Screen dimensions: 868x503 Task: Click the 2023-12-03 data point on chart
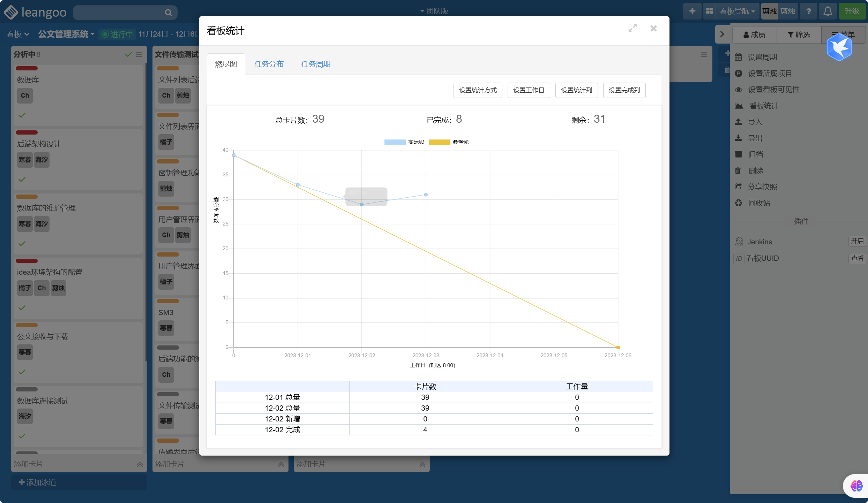click(x=426, y=195)
